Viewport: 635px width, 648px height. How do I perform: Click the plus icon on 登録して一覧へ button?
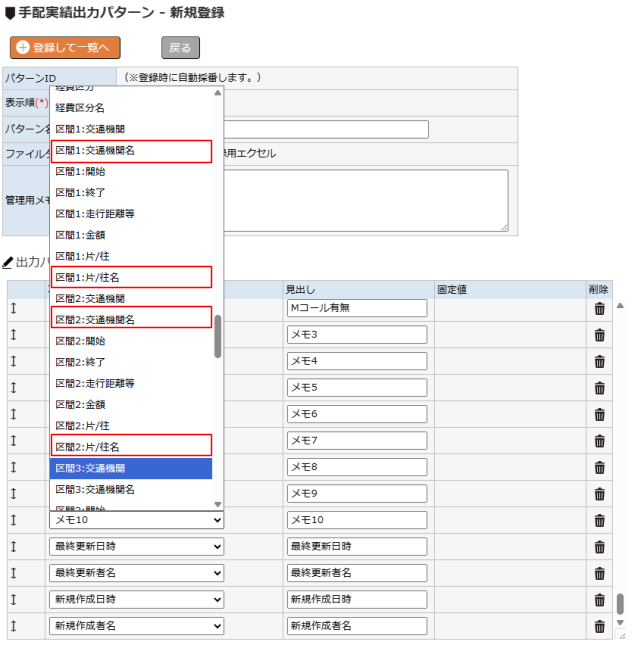tap(22, 47)
